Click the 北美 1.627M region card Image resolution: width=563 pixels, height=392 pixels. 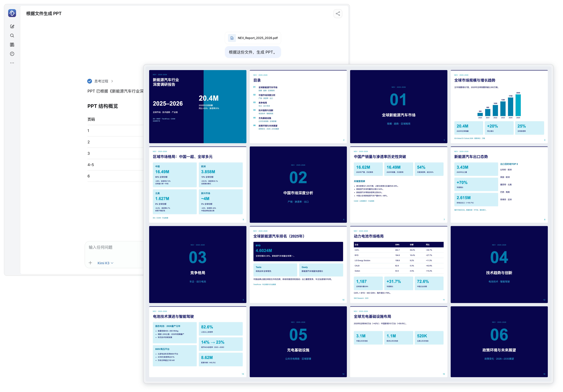(x=175, y=202)
